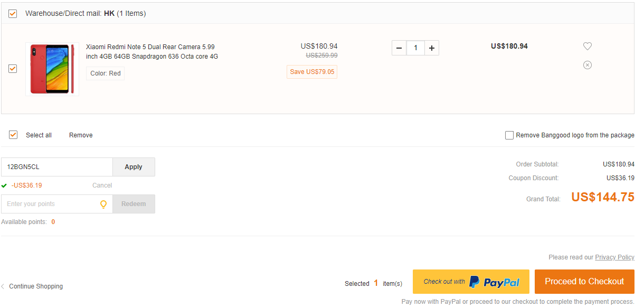Click the Available points value 0
The width and height of the screenshot is (644, 307).
coord(53,222)
